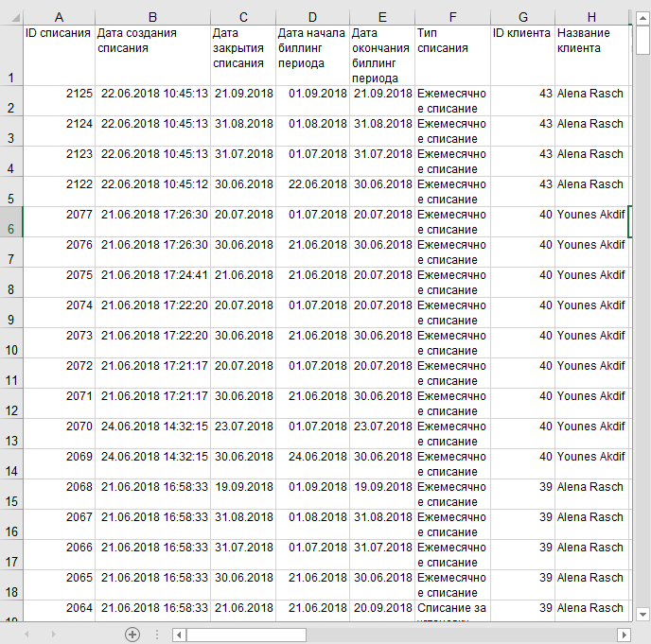
Task: Select column H header
Action: [x=591, y=16]
